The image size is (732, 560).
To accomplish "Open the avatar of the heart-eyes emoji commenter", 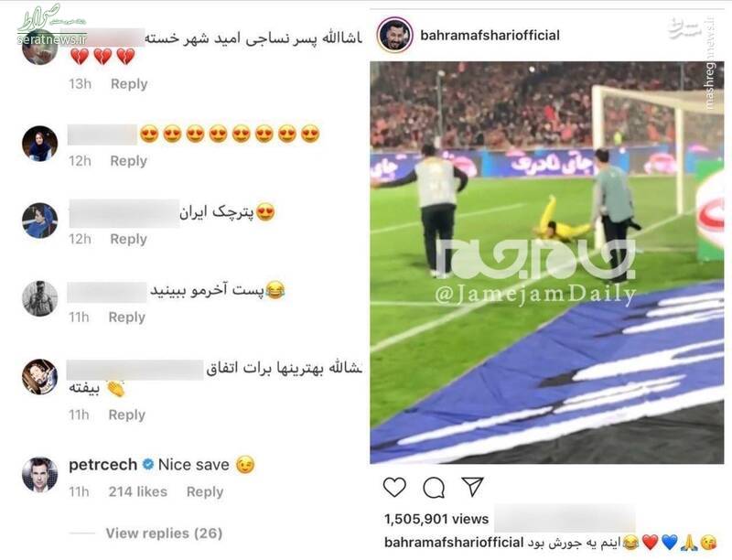I will coord(40,144).
